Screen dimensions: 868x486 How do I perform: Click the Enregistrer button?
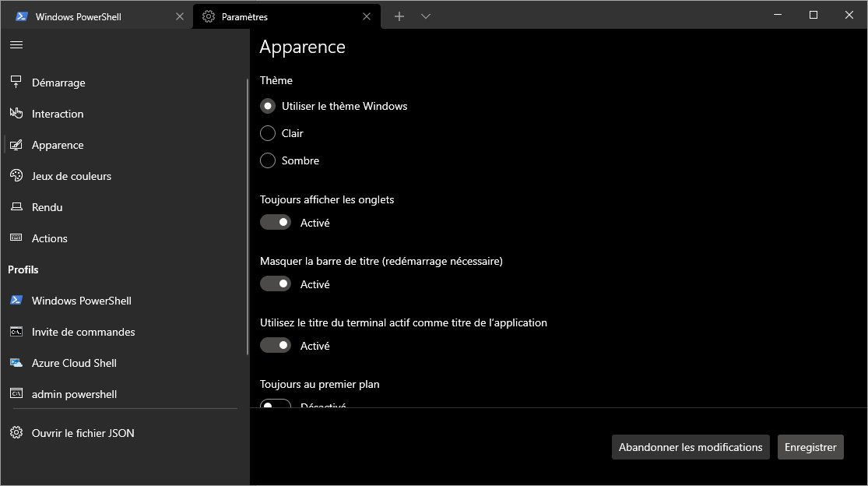tap(810, 447)
